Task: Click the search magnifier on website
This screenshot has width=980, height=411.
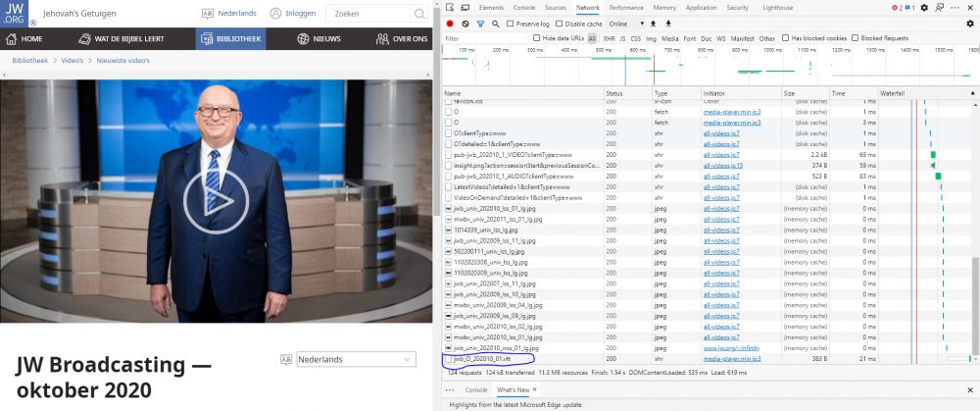Action: click(x=418, y=15)
